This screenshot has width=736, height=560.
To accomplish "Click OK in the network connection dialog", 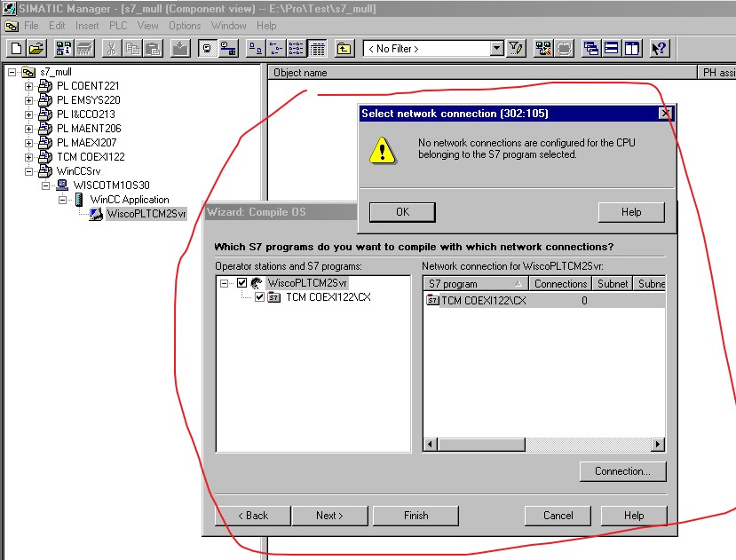I will [402, 212].
